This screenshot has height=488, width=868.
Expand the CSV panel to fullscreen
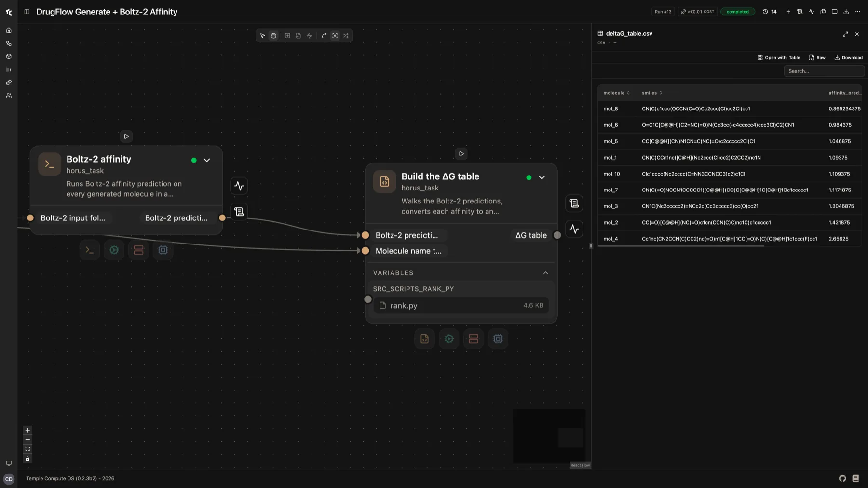845,34
